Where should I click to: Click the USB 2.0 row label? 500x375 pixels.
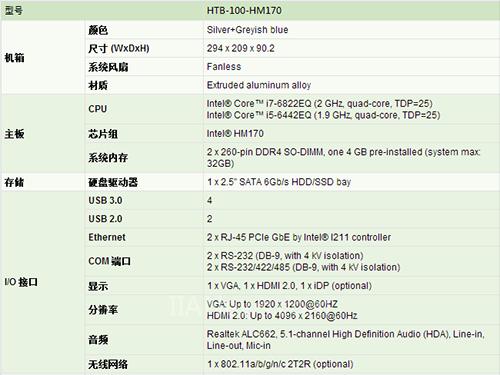click(105, 219)
